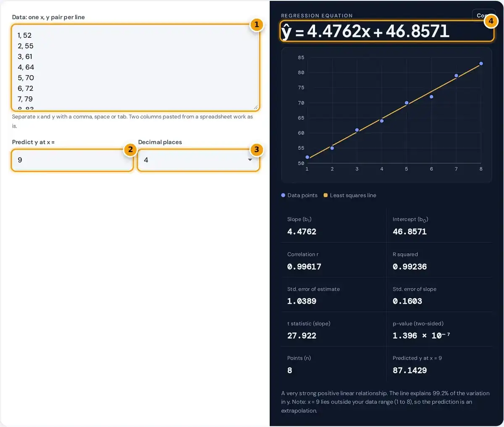Click the Std. error of slope value 0.1603

pyautogui.click(x=407, y=301)
